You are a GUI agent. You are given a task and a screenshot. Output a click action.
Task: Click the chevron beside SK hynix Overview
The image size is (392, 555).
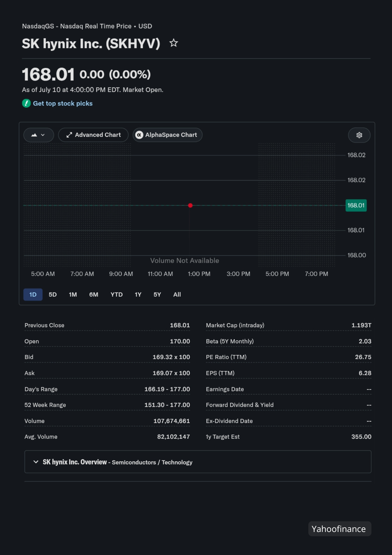pyautogui.click(x=36, y=462)
